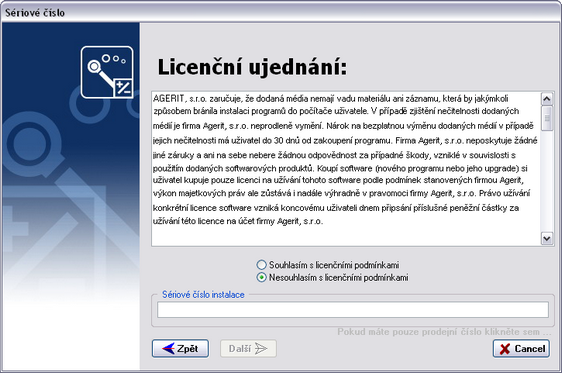
Task: Click the license line ending 'účet firmy Agerit, s.r.o.'
Action: [238, 221]
